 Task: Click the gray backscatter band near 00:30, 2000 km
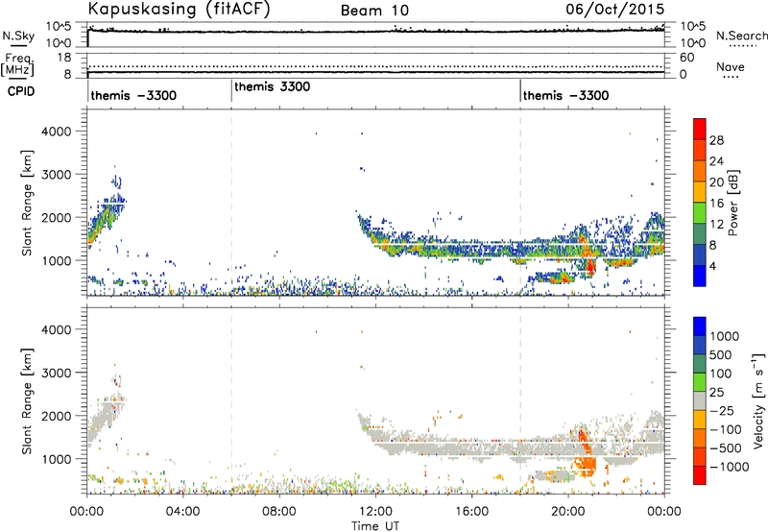pos(104,414)
